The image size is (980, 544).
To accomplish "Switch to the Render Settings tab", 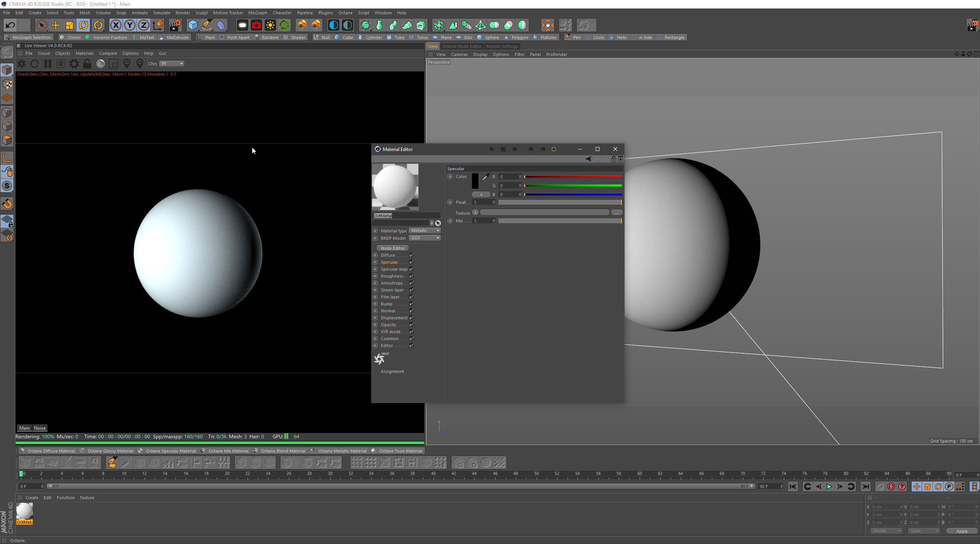I will (x=502, y=46).
